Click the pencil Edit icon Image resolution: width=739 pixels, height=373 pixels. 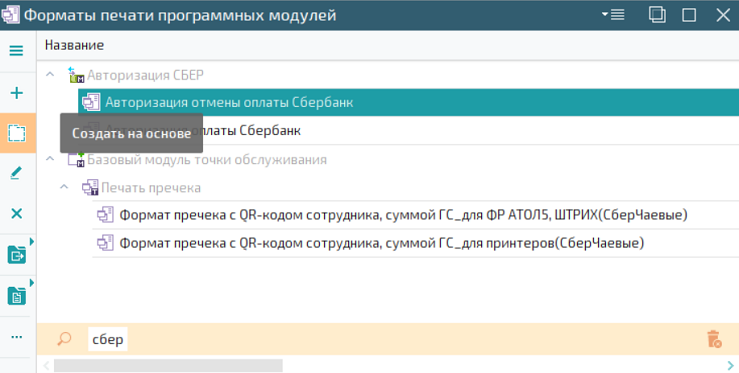point(16,173)
